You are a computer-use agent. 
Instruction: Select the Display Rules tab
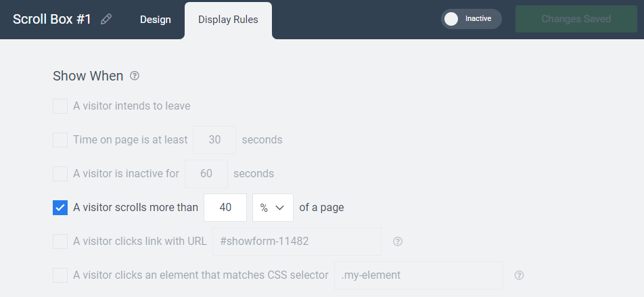click(228, 20)
